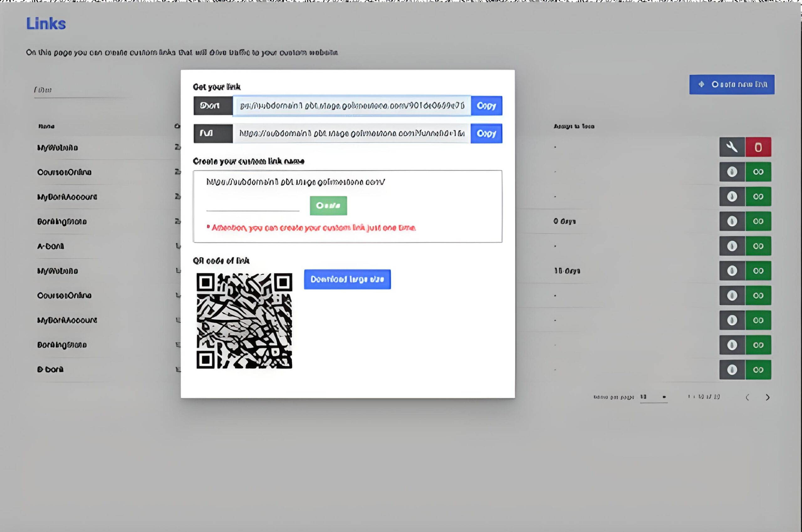Click the dark round icon in the fourth row
This screenshot has width=802, height=532.
coord(732,221)
